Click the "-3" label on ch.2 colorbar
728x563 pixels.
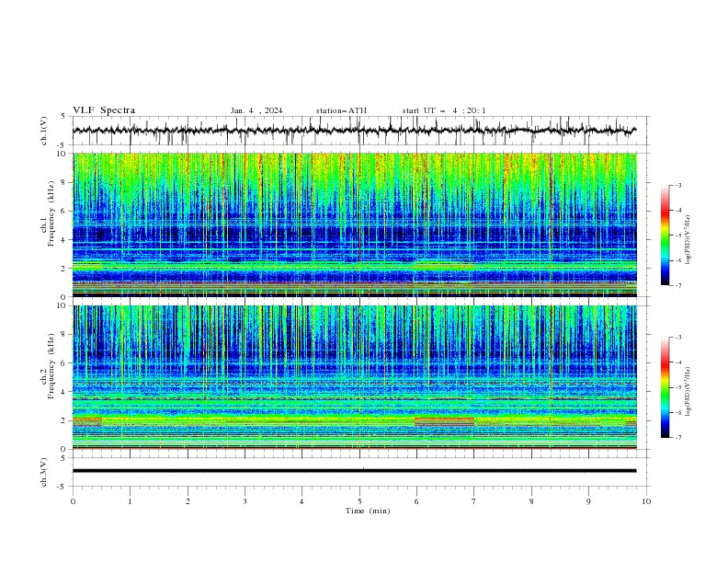coord(677,338)
